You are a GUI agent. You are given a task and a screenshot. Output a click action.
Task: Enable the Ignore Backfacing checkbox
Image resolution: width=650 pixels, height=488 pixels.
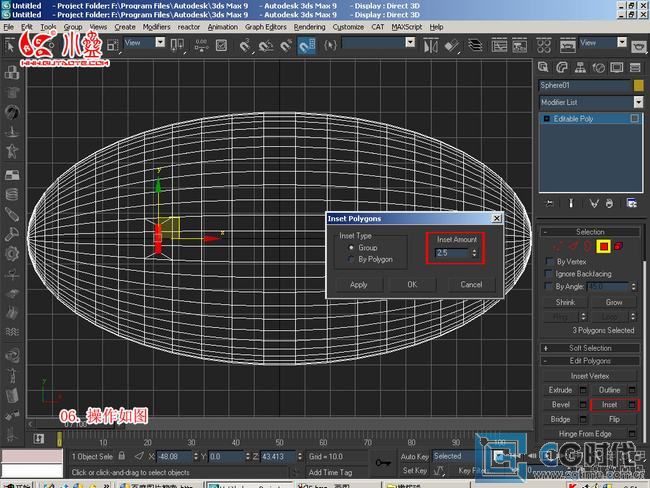click(x=549, y=274)
